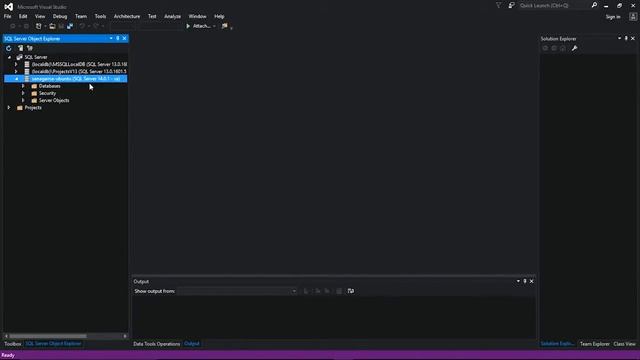Switch to Data Tools Operations tab
This screenshot has height=360, width=640.
pyautogui.click(x=156, y=344)
